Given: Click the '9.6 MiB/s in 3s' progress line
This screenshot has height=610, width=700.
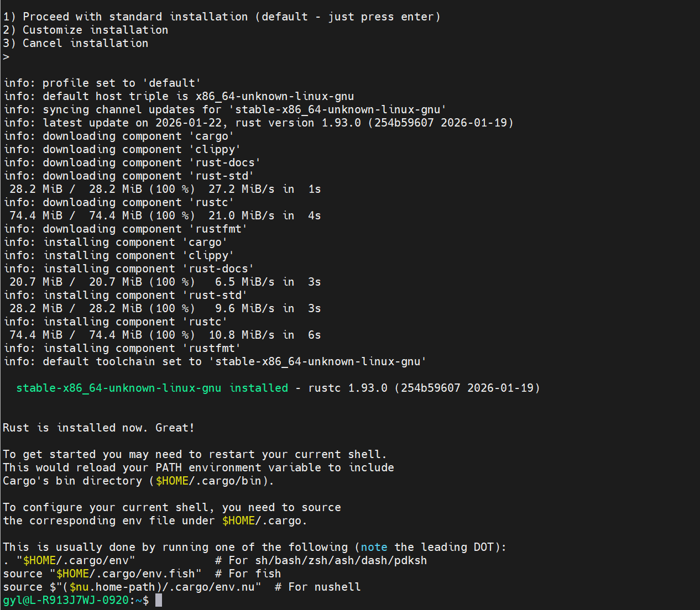Looking at the screenshot, I should [165, 308].
